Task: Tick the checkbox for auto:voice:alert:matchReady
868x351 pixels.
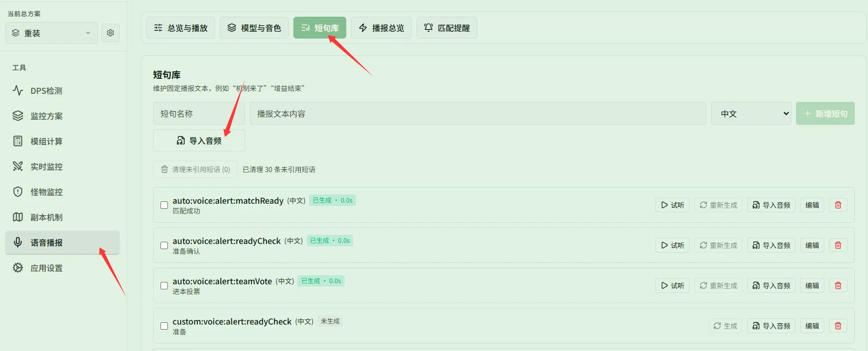Action: coord(165,205)
